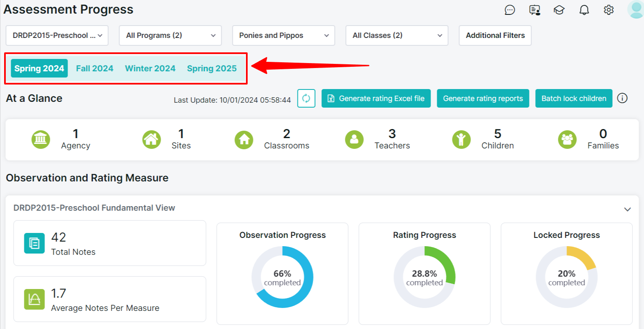Click the Last Update timestamp text

pos(232,100)
